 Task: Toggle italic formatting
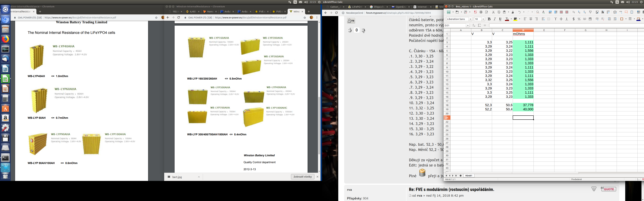[495, 19]
